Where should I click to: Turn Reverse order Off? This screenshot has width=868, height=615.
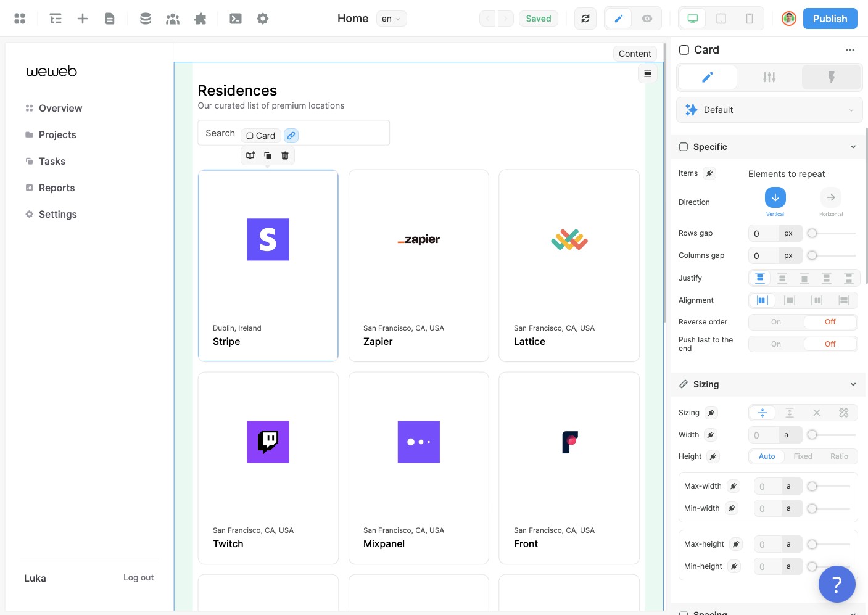point(830,322)
